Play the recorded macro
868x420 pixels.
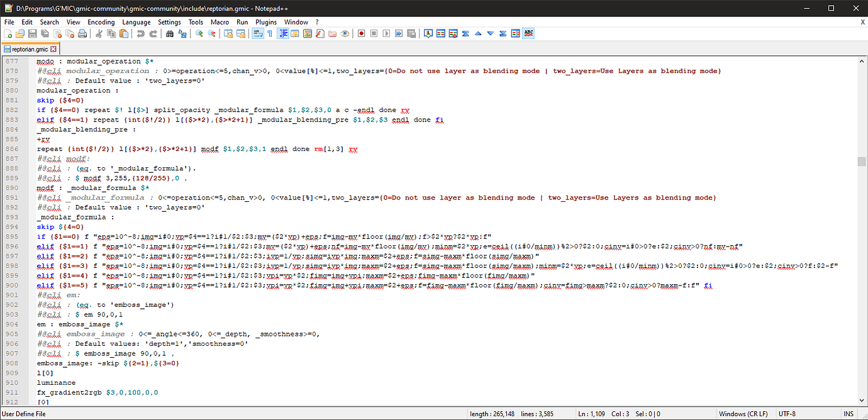(x=386, y=33)
